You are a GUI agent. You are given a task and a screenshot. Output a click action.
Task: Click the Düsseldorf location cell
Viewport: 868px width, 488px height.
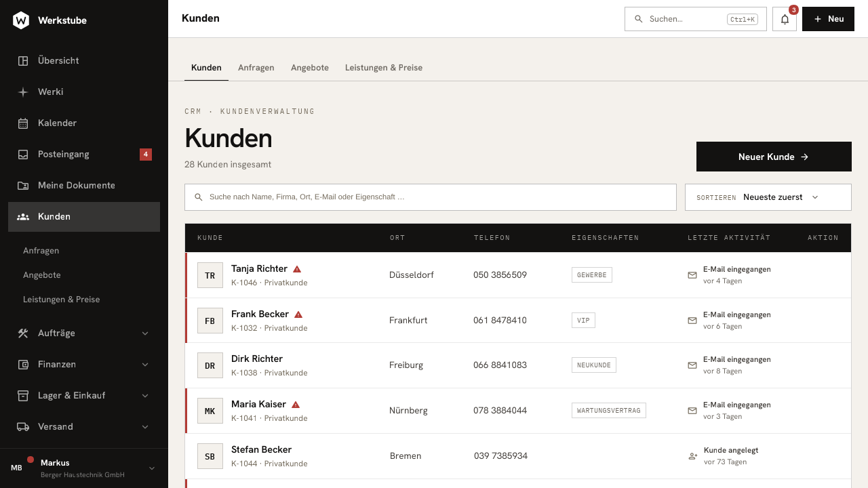pos(412,275)
